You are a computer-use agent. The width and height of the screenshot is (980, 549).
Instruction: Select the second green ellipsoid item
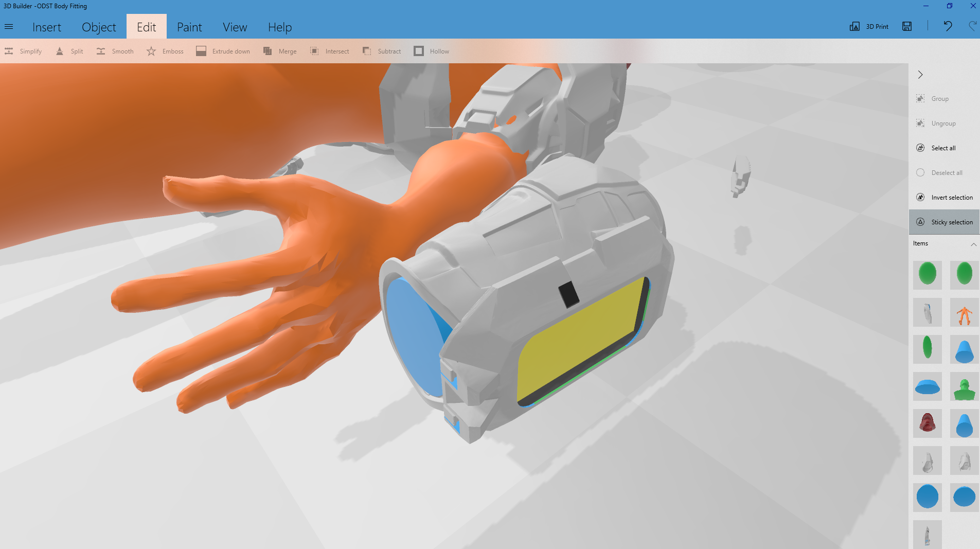click(965, 274)
